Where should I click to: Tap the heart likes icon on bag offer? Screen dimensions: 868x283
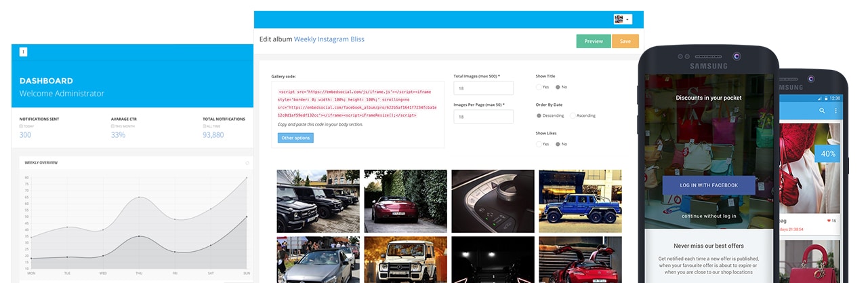click(828, 221)
